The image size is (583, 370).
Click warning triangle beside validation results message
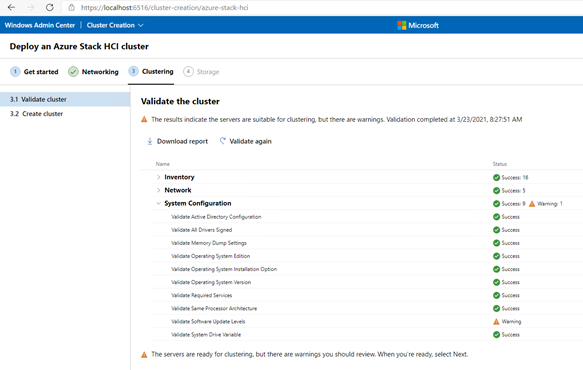[x=144, y=119]
